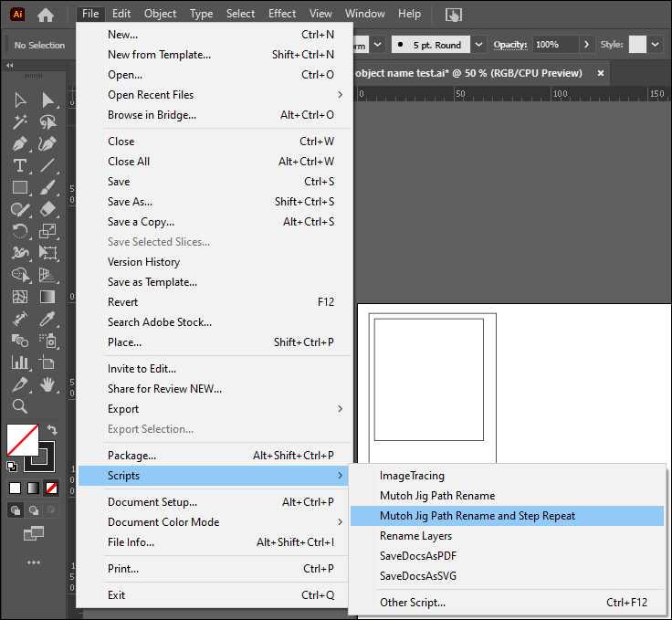
Task: Select the Scale tool
Action: (47, 231)
